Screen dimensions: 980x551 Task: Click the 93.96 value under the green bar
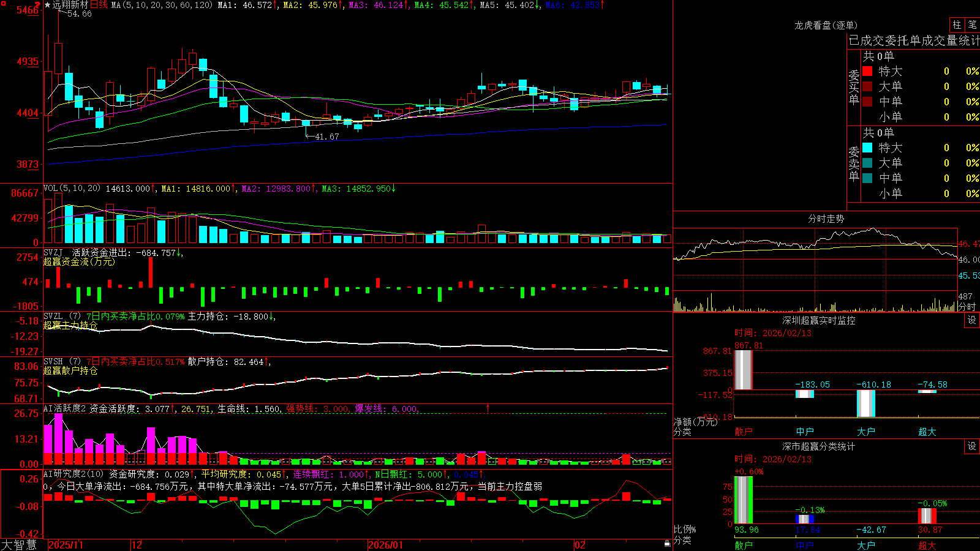pos(746,530)
